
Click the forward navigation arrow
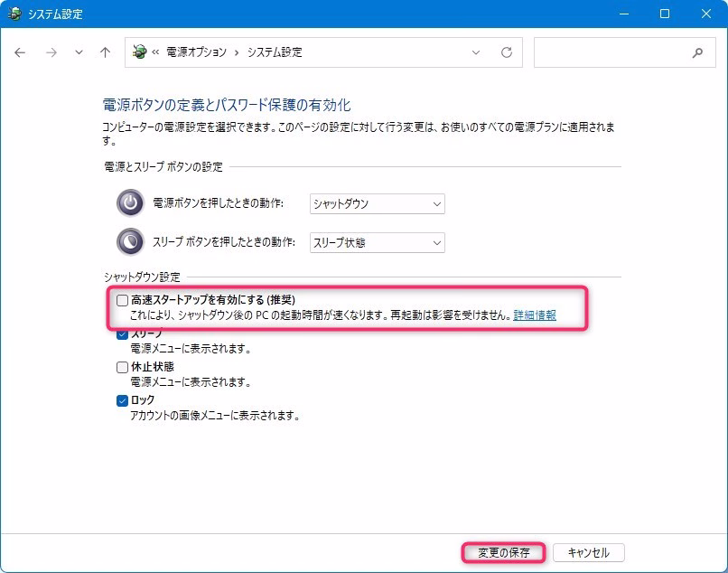coord(51,52)
